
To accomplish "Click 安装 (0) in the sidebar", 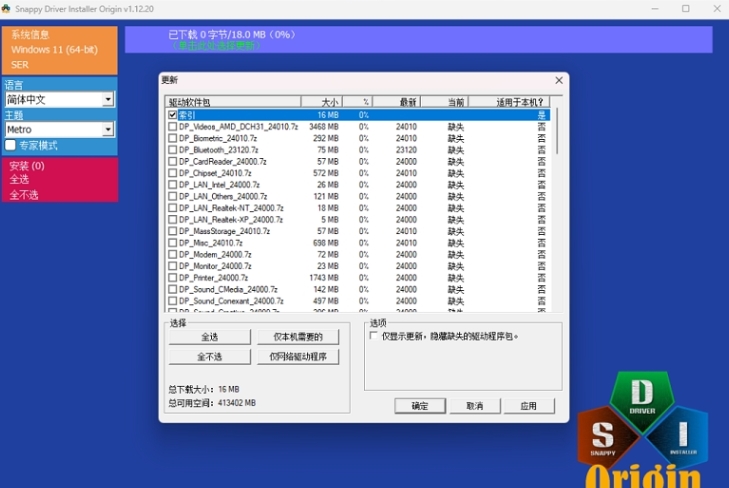I will (27, 166).
